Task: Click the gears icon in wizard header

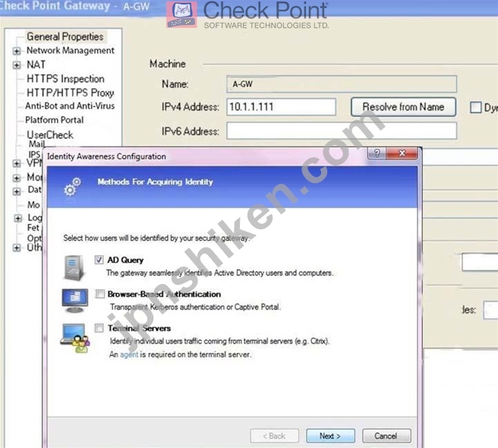Action: coord(72,187)
